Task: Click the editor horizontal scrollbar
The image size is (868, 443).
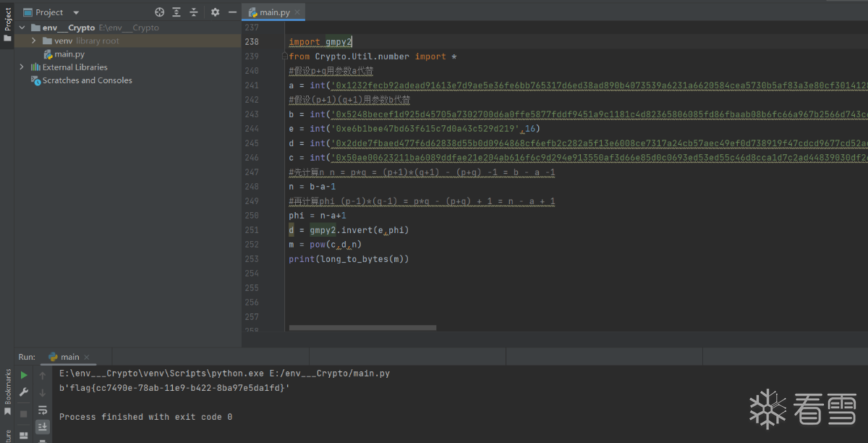Action: click(x=362, y=327)
